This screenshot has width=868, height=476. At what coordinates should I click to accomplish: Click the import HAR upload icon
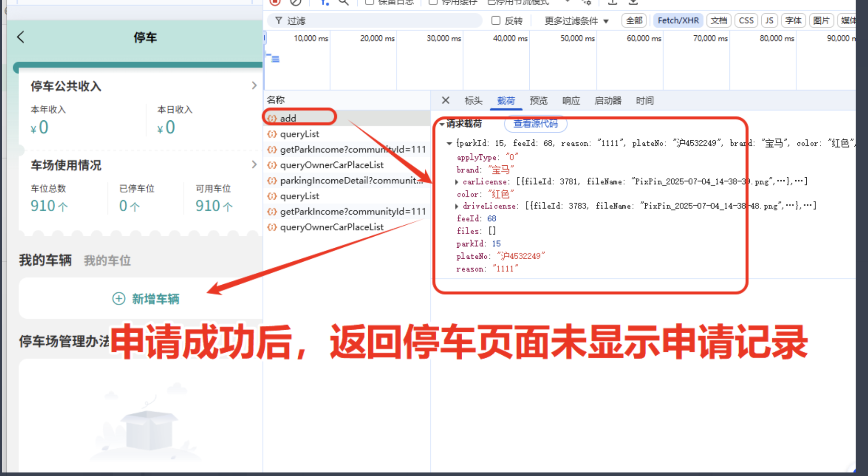coord(612,2)
